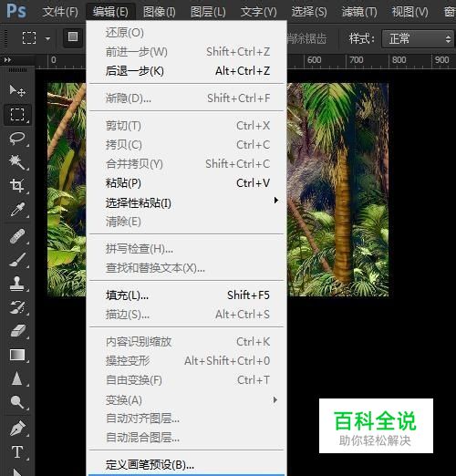Click the 描边(S)... menu entry

click(187, 315)
